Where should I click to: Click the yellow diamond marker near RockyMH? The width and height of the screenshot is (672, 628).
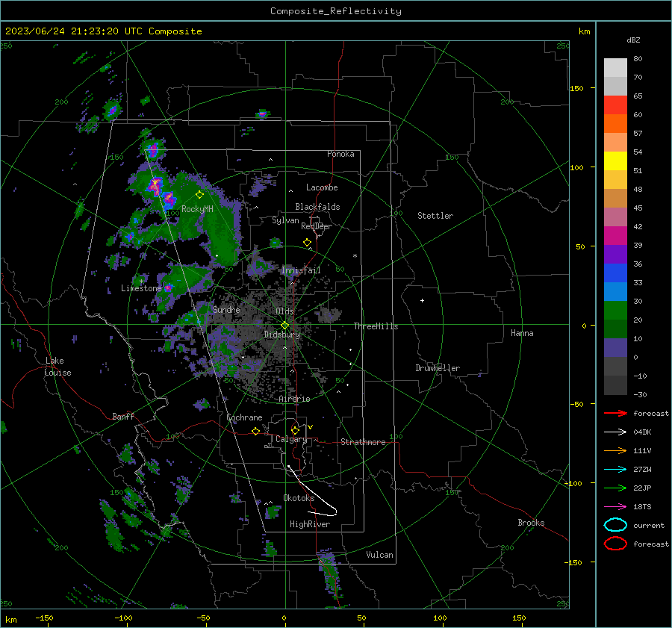(x=199, y=195)
